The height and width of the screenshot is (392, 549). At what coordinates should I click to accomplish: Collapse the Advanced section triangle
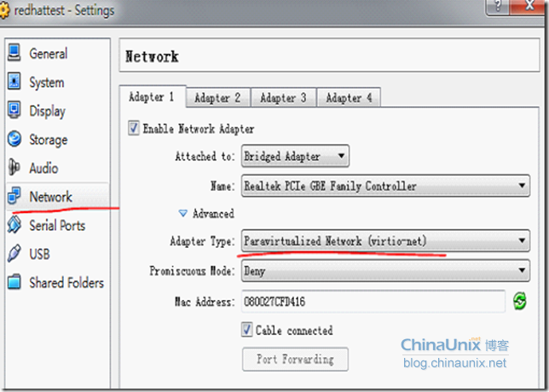[x=182, y=213]
